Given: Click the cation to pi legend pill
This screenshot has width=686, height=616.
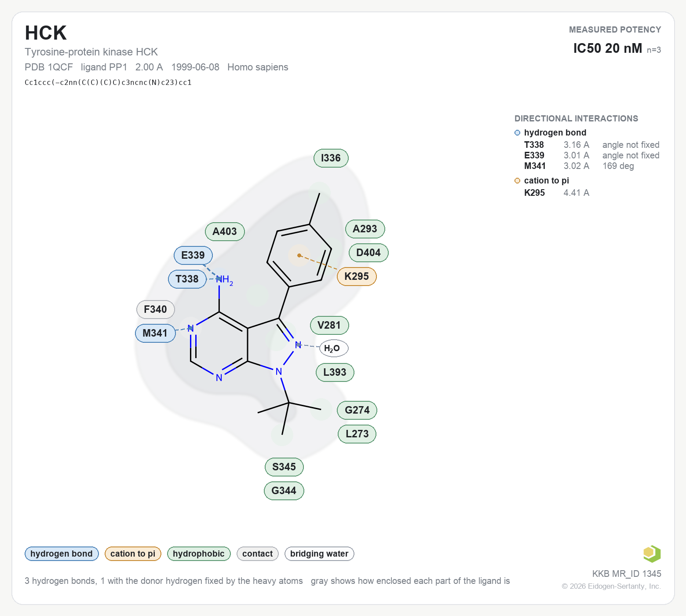Looking at the screenshot, I should (133, 554).
